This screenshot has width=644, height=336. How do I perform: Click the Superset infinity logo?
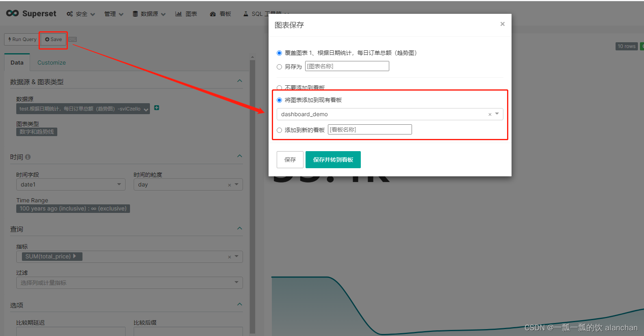pos(13,13)
